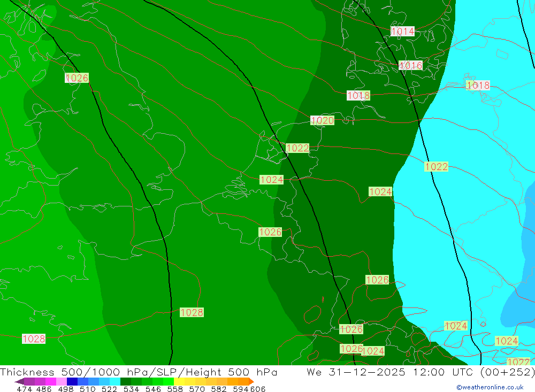Viewport: 535px width, 392px height.
Task: Click the 1016 isobar label
Action: [410, 65]
